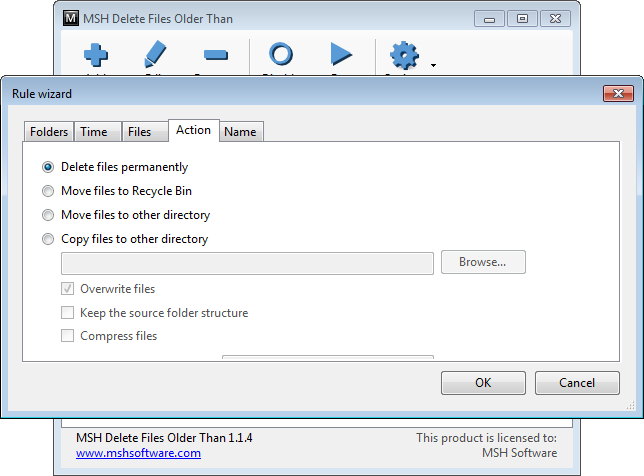Screen dimensions: 644x476
Task: Maximize the MSH Delete Files Older Than window
Action: point(522,19)
